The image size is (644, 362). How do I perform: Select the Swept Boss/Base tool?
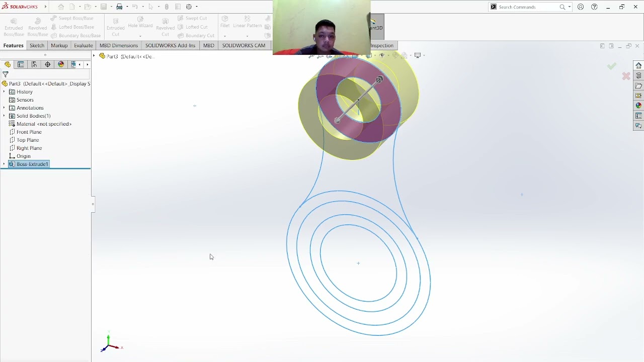pos(71,18)
